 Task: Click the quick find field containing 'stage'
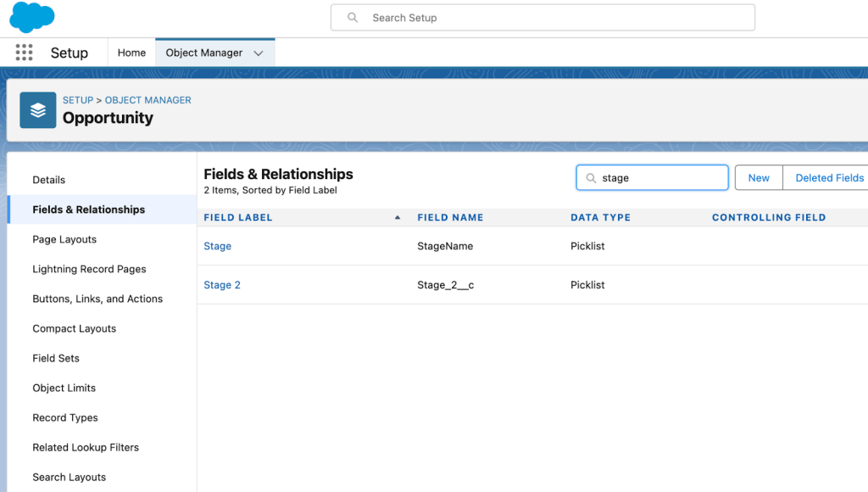tap(657, 178)
